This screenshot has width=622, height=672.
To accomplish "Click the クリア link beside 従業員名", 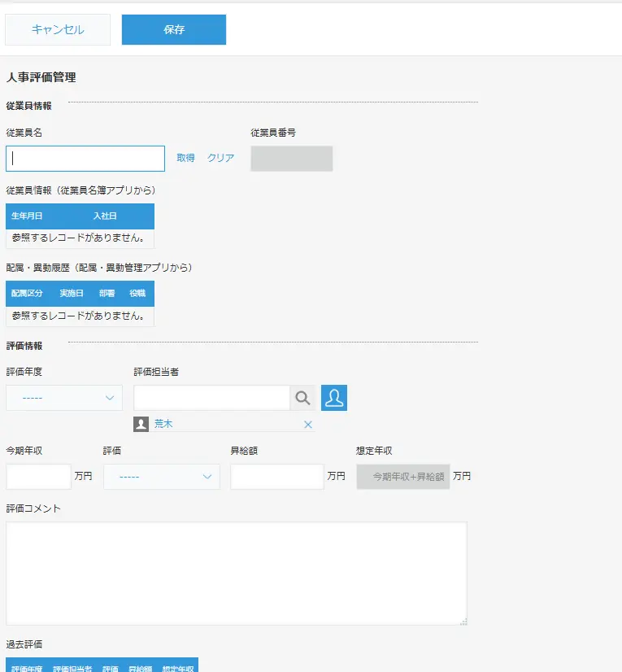I will [220, 159].
